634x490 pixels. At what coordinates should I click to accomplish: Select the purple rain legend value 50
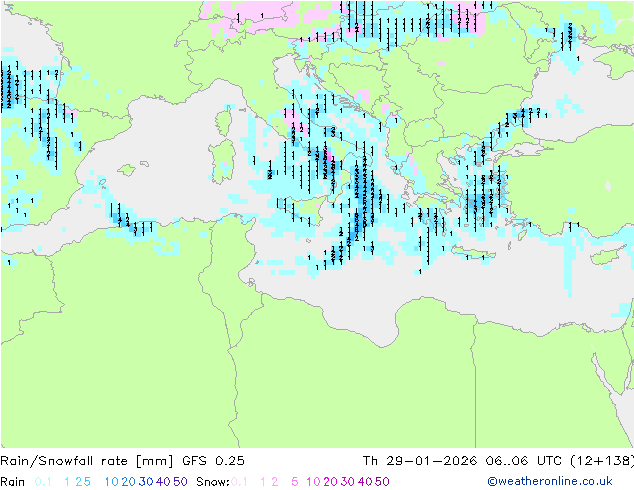click(x=180, y=482)
